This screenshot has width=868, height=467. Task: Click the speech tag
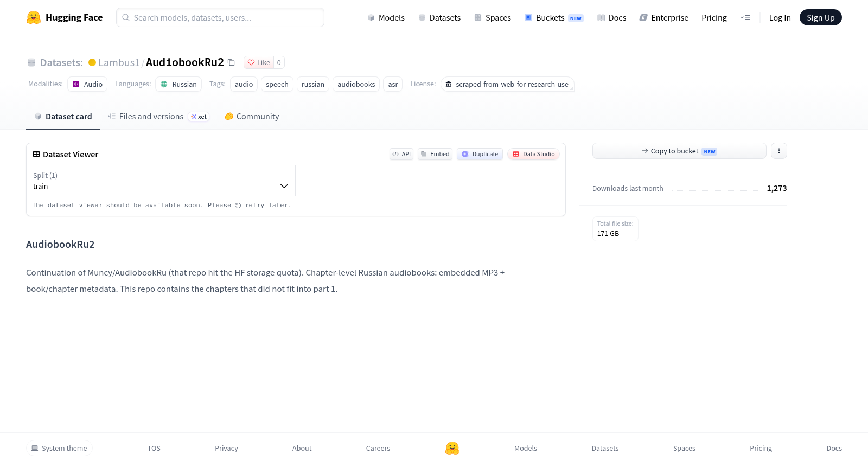[x=277, y=84]
